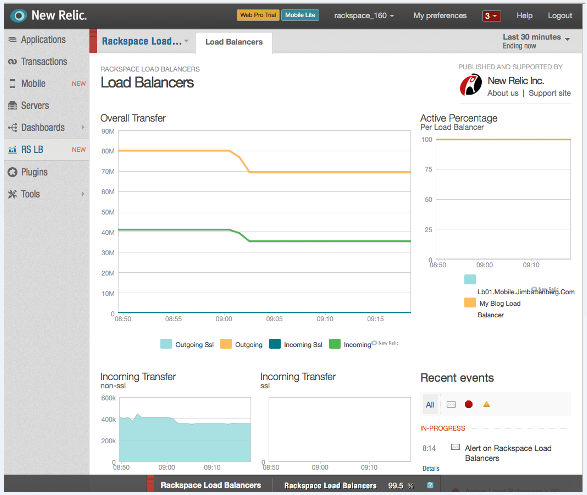Image resolution: width=587 pixels, height=495 pixels.
Task: Click the Dashboards node icon
Action: (12, 128)
